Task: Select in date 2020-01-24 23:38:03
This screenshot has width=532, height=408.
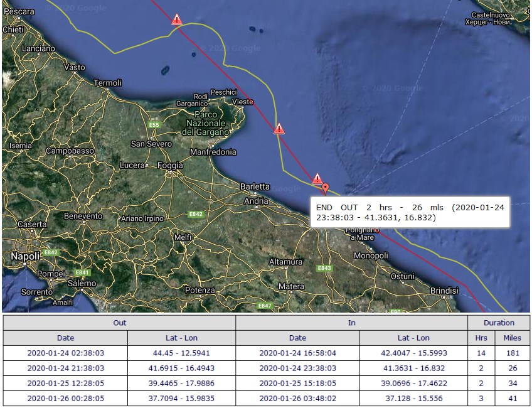Action: pos(297,368)
